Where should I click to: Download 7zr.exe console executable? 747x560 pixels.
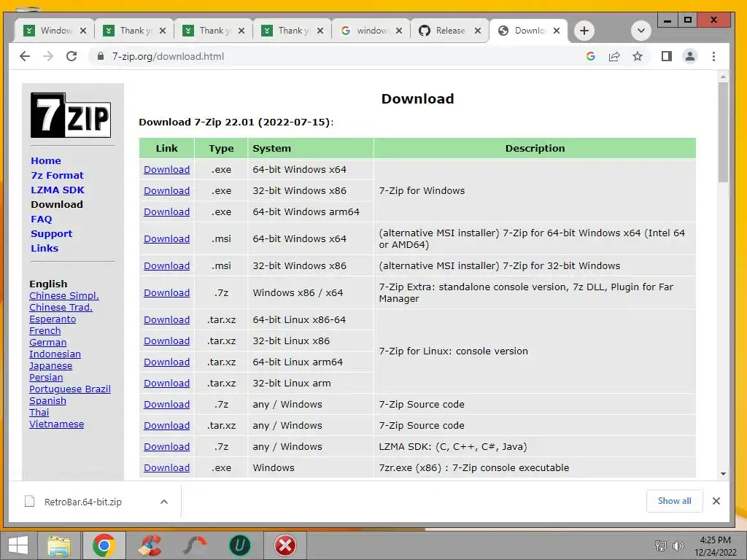point(167,467)
